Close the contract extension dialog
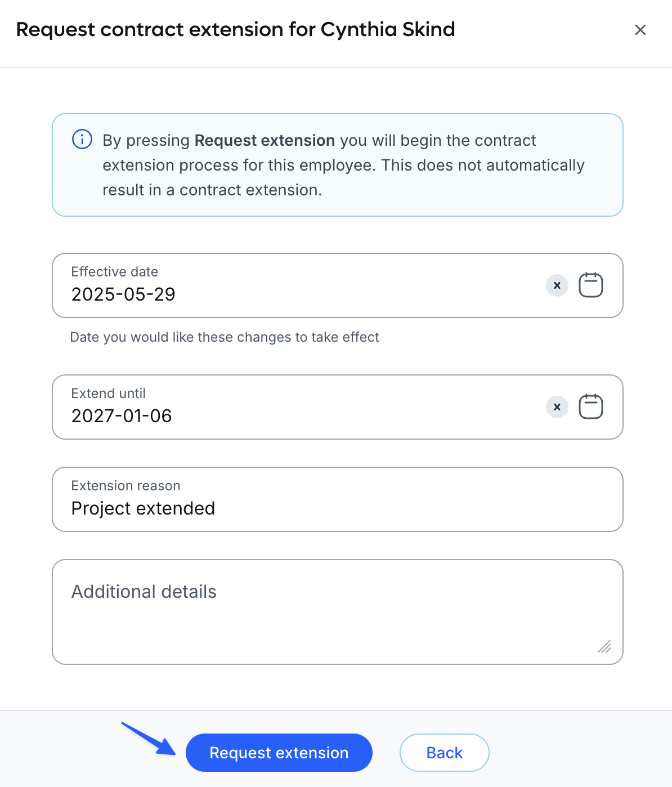Image resolution: width=672 pixels, height=787 pixels. pos(640,30)
